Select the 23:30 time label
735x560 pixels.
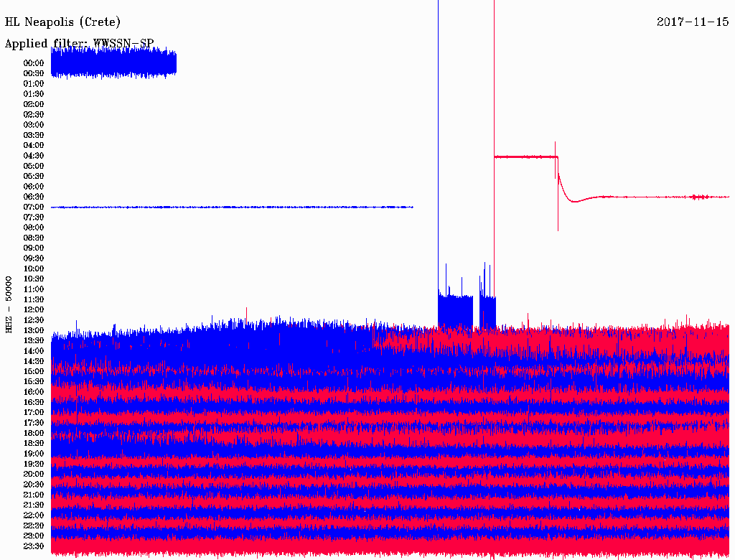34,546
